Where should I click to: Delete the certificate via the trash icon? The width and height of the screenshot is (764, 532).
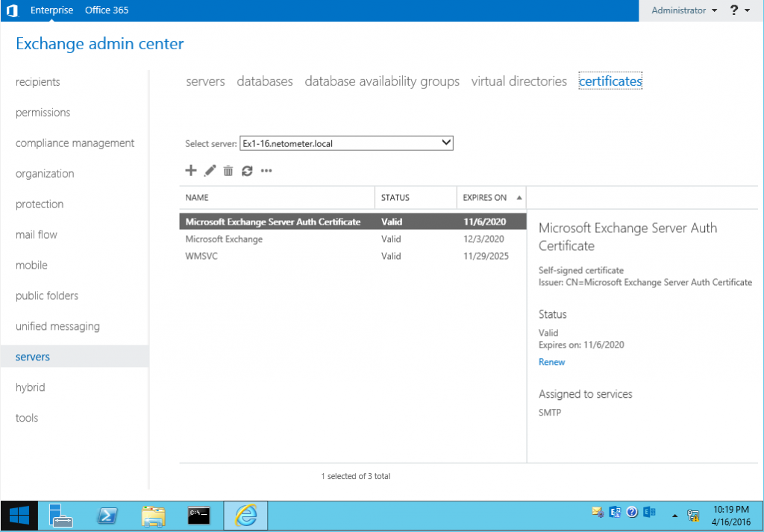point(228,170)
